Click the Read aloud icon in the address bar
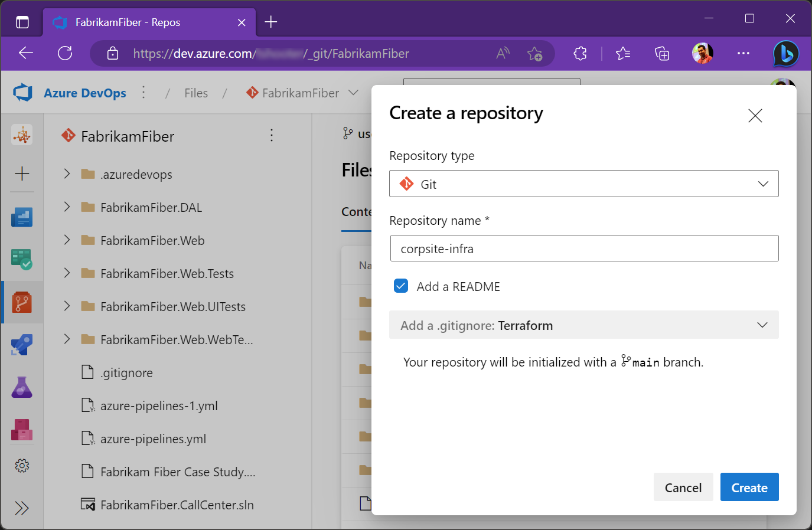 [x=503, y=54]
